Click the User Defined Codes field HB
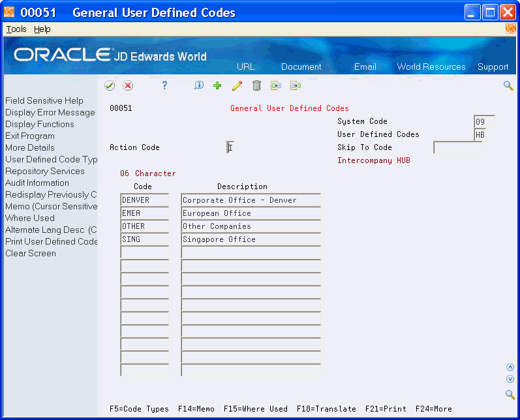520x420 pixels. coord(480,134)
